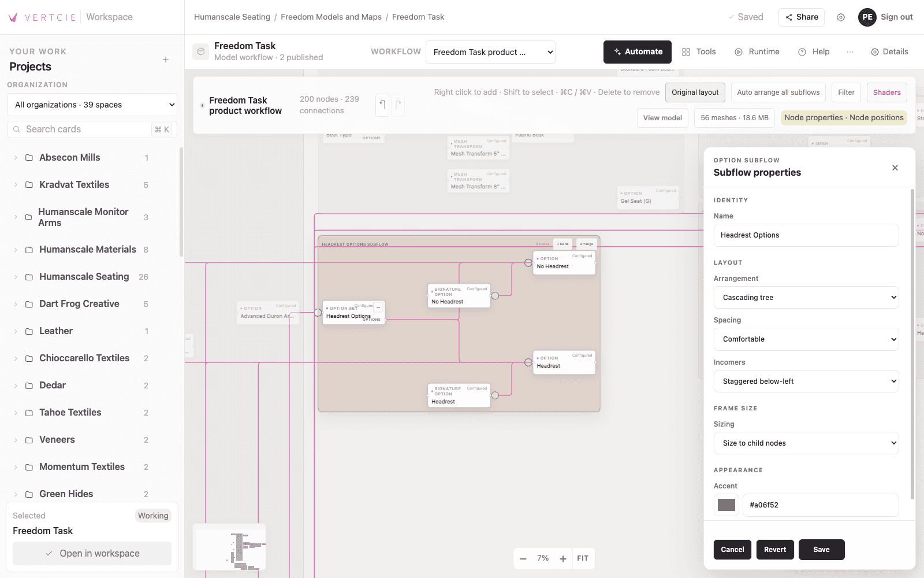Viewport: 924px width, 578px height.
Task: Edit the accent hex value field
Action: [821, 505]
